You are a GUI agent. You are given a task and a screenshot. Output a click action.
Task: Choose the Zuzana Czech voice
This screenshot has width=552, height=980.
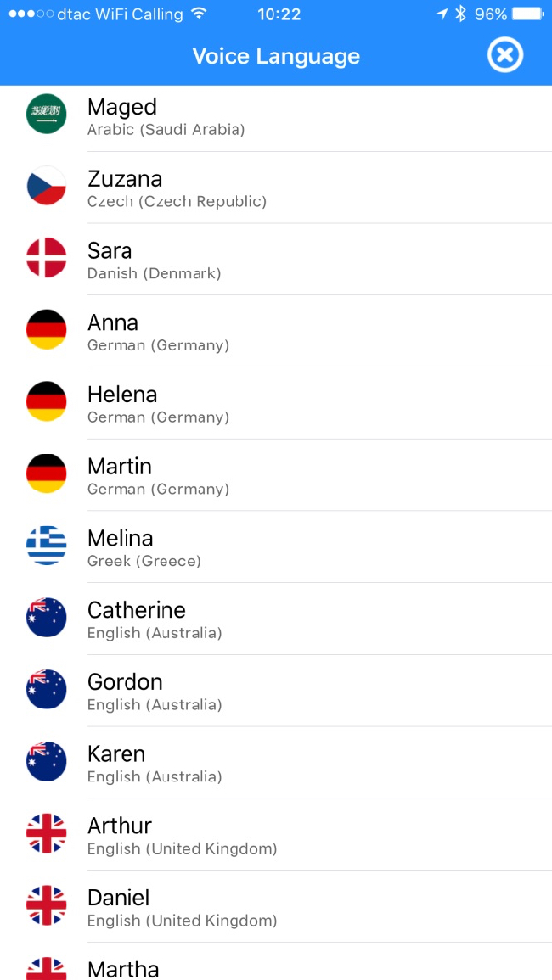(276, 187)
